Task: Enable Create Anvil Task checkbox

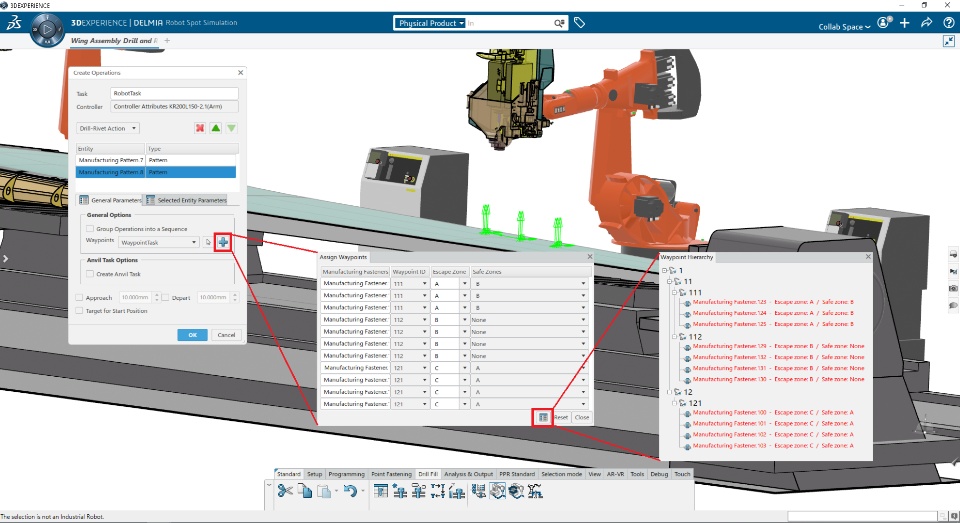Action: pyautogui.click(x=90, y=274)
